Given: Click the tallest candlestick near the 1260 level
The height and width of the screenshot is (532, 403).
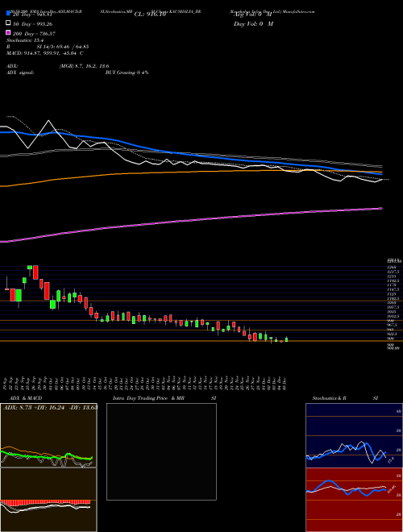Looking at the screenshot, I should [x=35, y=272].
